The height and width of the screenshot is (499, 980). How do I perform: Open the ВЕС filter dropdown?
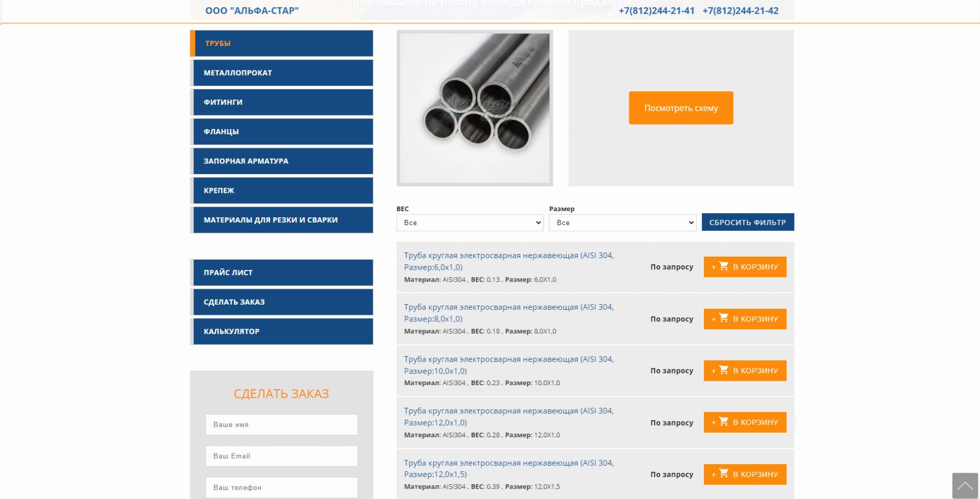pos(469,222)
